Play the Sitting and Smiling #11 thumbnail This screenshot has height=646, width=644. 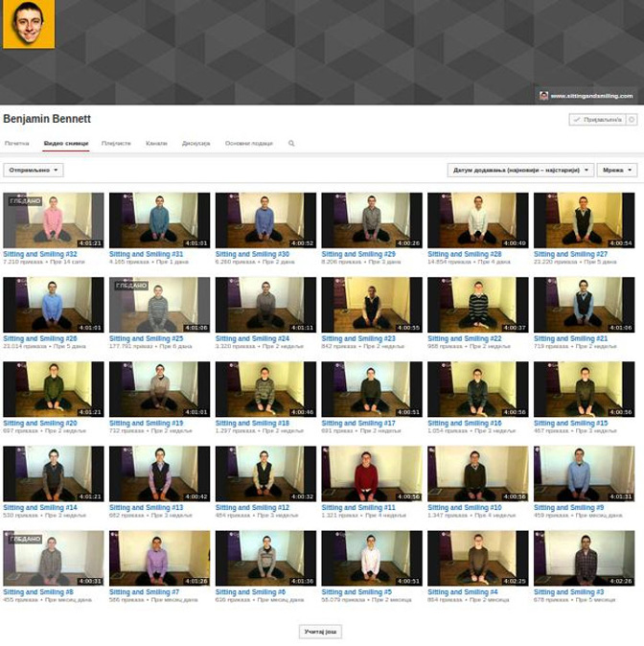[372, 473]
